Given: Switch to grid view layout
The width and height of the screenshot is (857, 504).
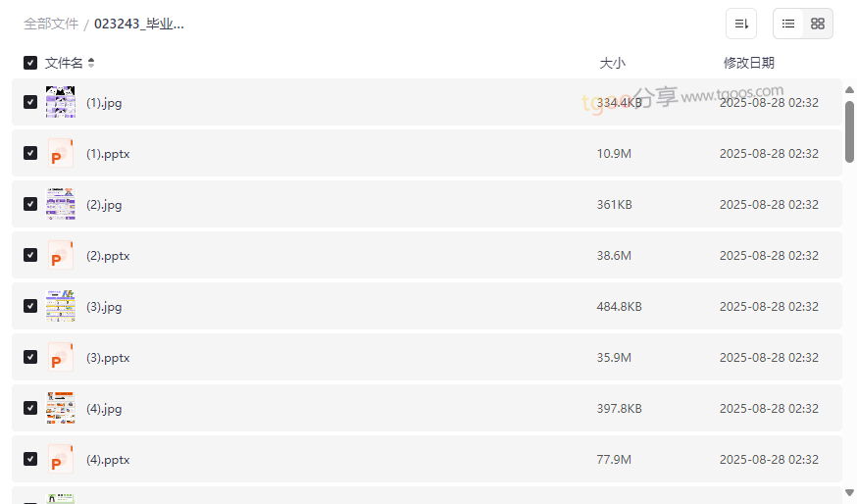Looking at the screenshot, I should pyautogui.click(x=818, y=24).
